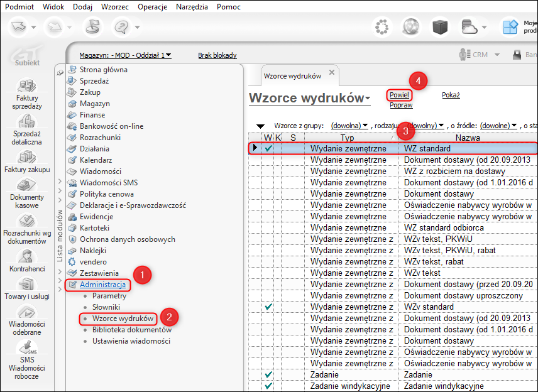Click the forward arrow toolbar icon
538x392 pixels.
click(x=55, y=27)
